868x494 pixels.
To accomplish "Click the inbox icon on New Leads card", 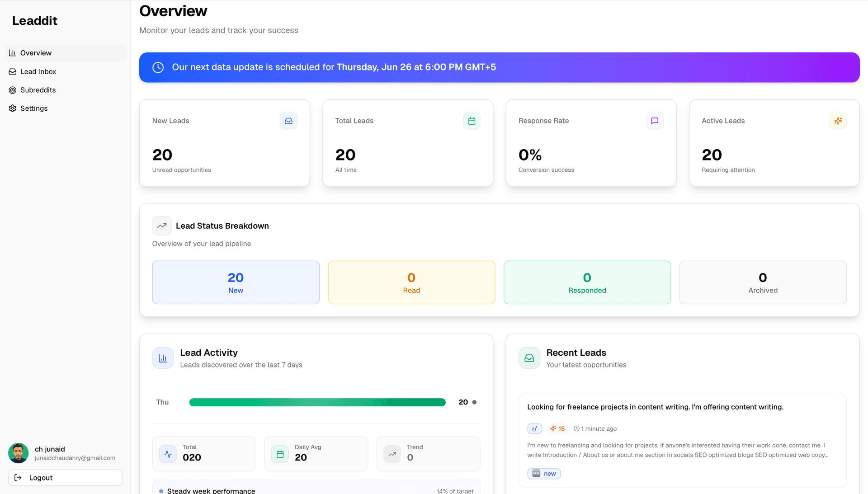I will point(288,121).
